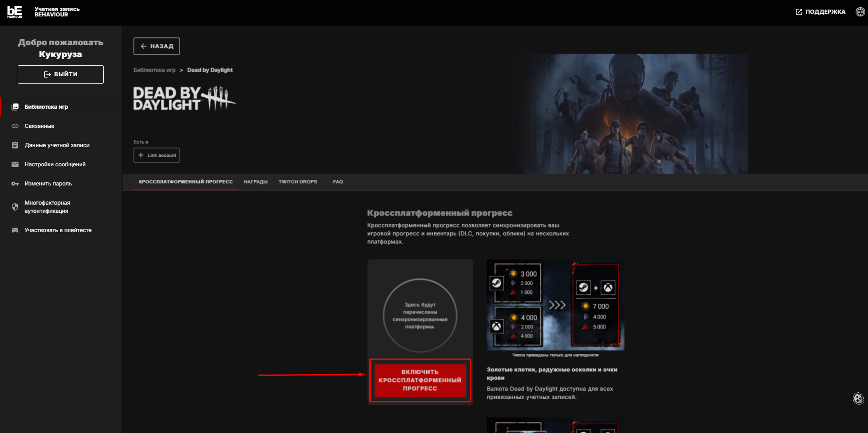Click the Многофакторная аутентификация shield icon
The width and height of the screenshot is (868, 433).
coord(15,207)
